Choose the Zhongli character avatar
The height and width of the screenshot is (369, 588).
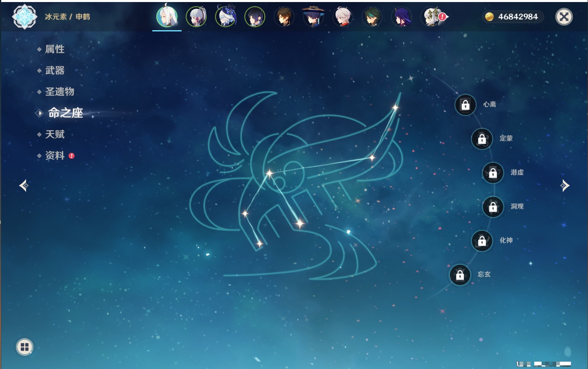tap(284, 17)
